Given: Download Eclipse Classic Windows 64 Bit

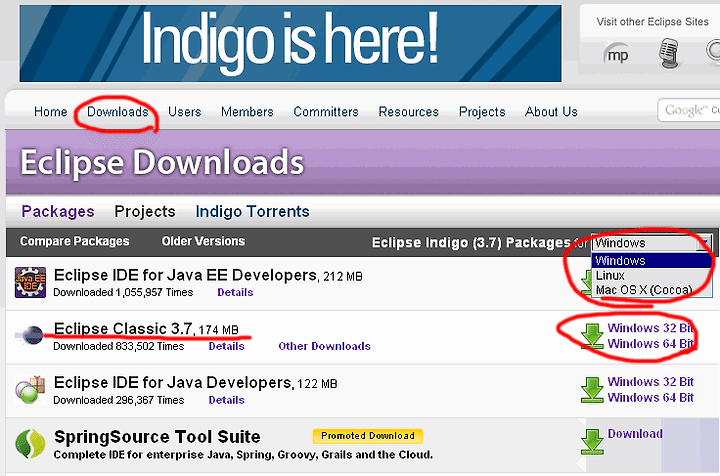Looking at the screenshot, I should 650,343.
